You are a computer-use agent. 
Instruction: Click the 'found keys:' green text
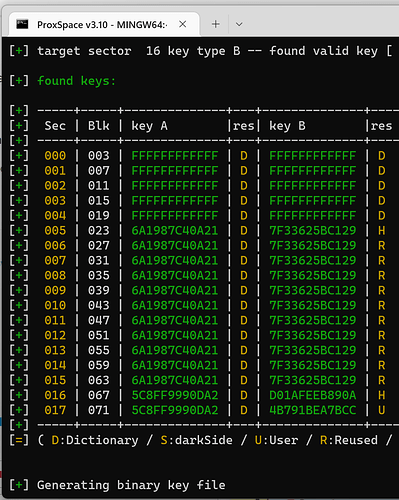[76, 81]
